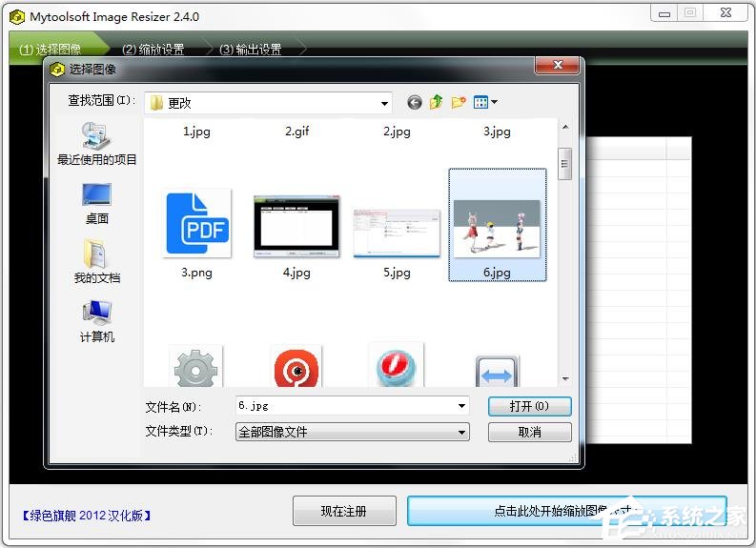Open the view menu icon
Image resolution: width=756 pixels, height=548 pixels.
(x=484, y=102)
